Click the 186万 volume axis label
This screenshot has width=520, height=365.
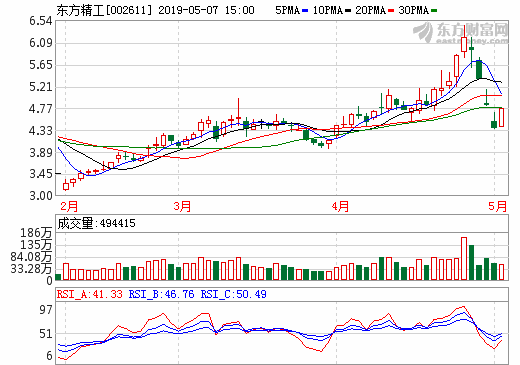coord(36,233)
